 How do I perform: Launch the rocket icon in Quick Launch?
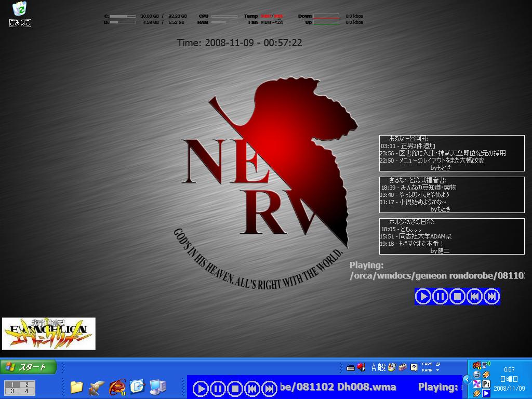(x=97, y=388)
